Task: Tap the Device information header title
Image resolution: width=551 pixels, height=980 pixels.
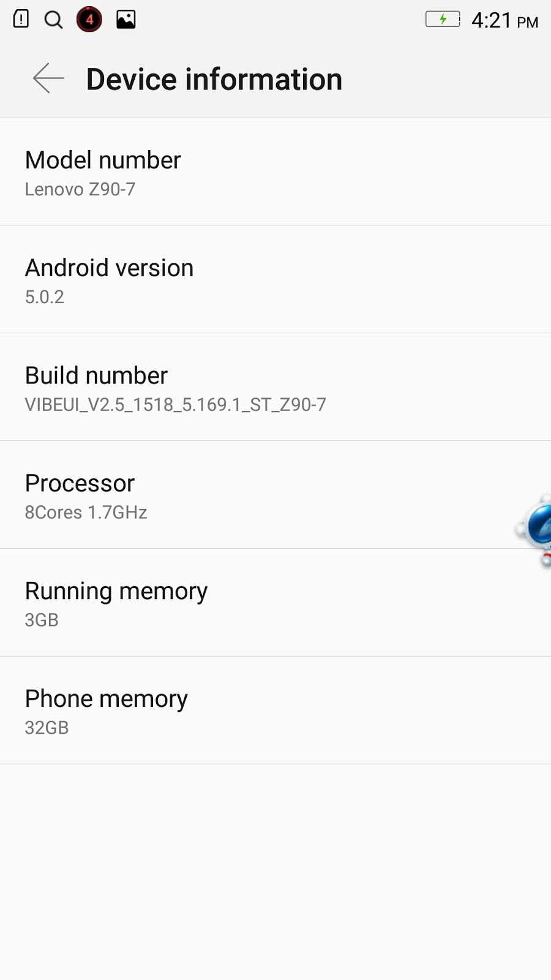Action: coord(214,79)
